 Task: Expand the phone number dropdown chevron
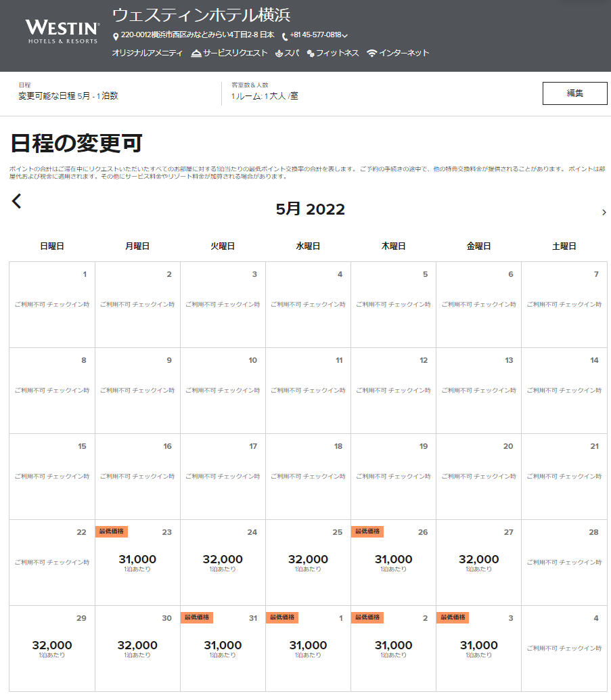(x=345, y=36)
